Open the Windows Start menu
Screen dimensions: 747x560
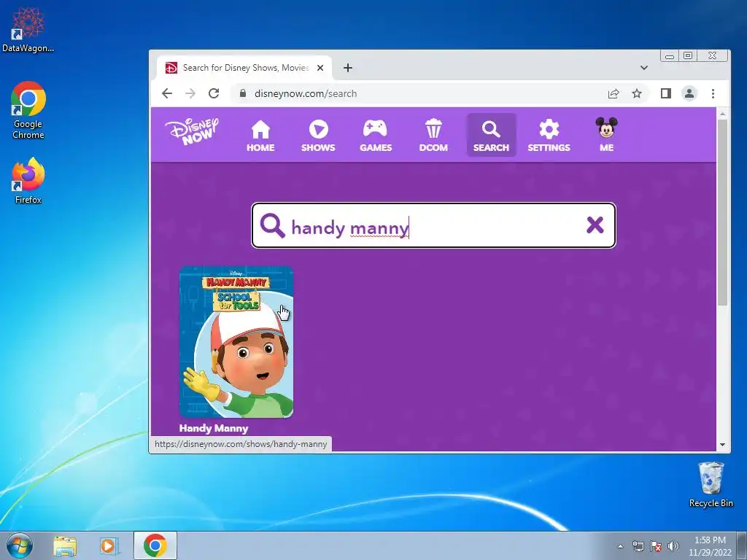pyautogui.click(x=20, y=545)
